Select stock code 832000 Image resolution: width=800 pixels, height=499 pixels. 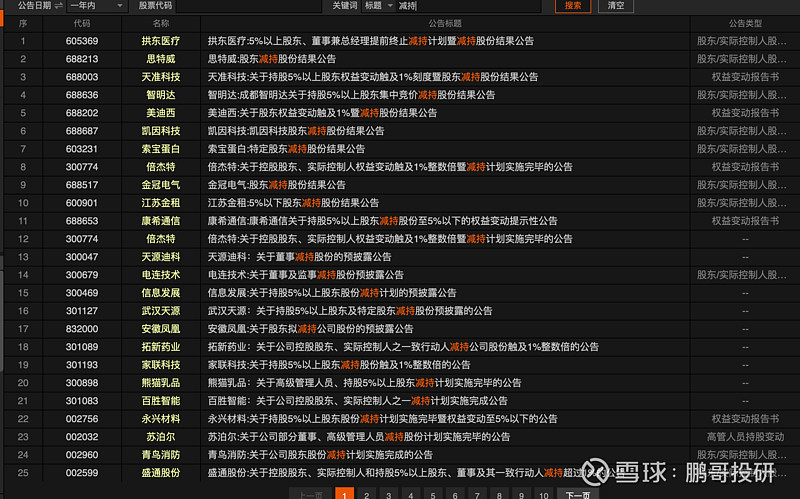[x=82, y=329]
